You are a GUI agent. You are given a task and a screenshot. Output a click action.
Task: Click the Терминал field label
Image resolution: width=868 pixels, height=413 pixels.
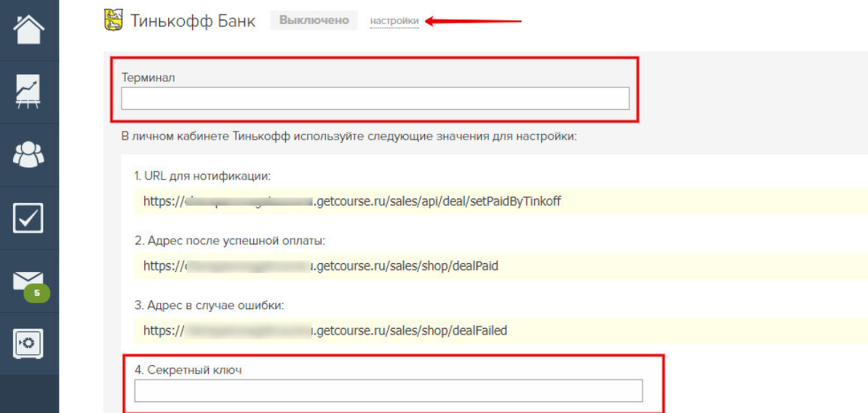click(148, 77)
